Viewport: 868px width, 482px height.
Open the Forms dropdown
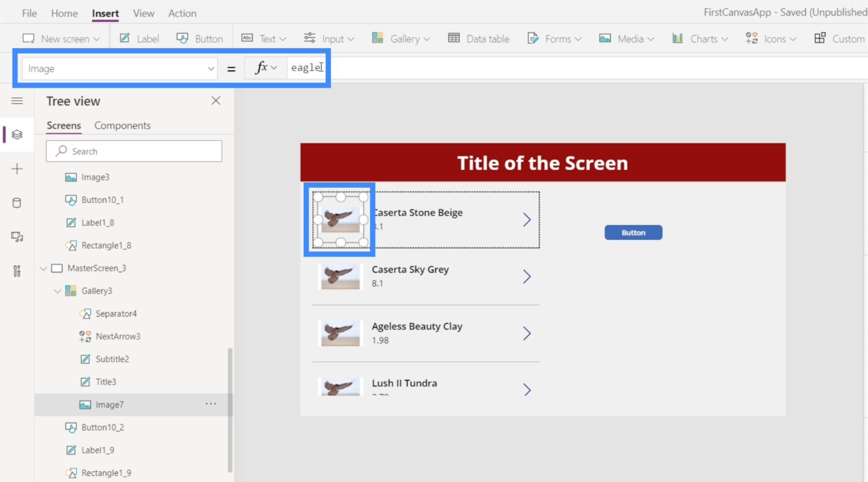tap(554, 39)
